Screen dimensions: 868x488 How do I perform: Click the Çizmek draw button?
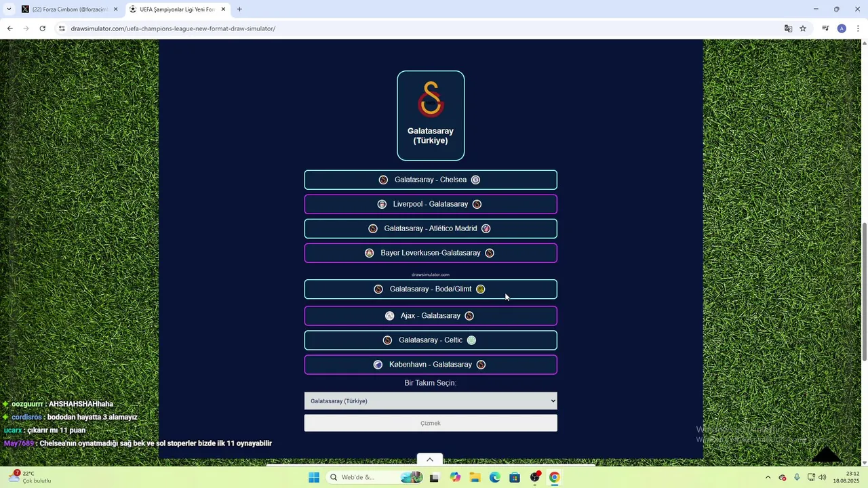(x=431, y=423)
